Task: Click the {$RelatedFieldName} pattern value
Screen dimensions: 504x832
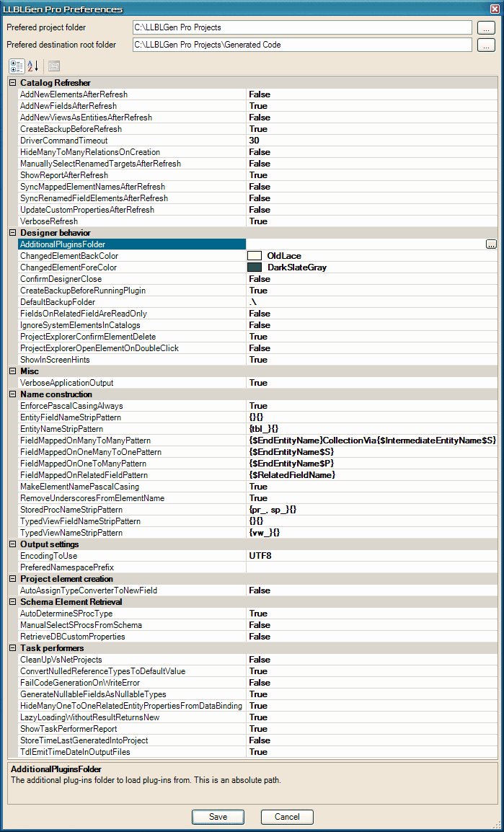Action: point(292,475)
